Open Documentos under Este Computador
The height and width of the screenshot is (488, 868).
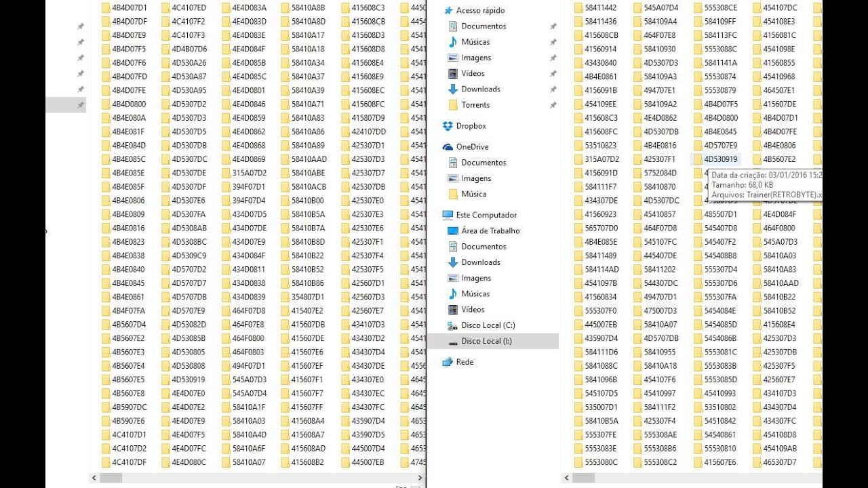pyautogui.click(x=484, y=246)
